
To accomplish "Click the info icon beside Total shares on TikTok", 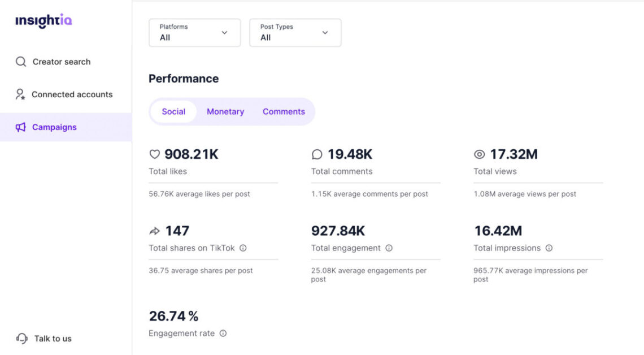I will (243, 248).
